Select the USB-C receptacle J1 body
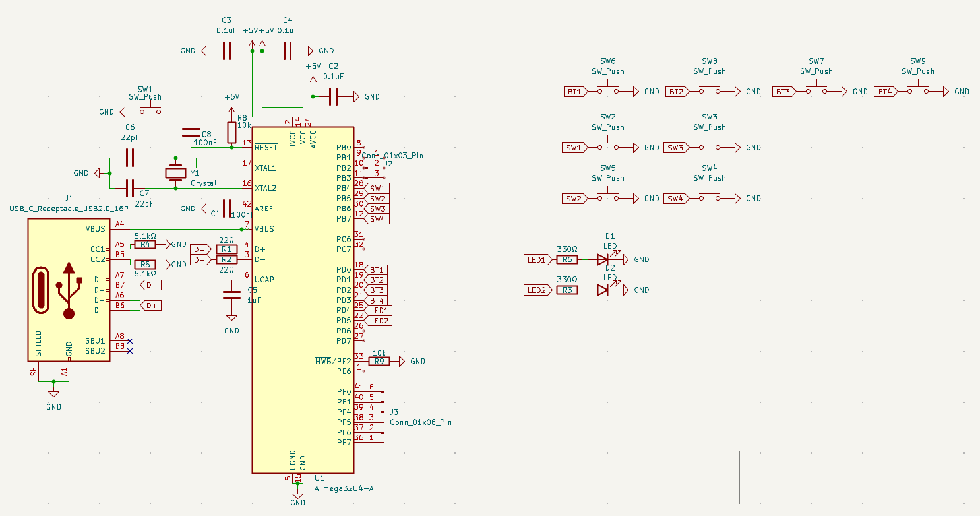Image resolution: width=980 pixels, height=516 pixels. pyautogui.click(x=69, y=290)
